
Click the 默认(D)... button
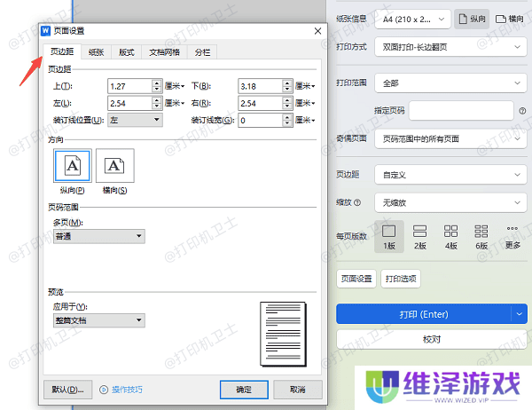68,390
